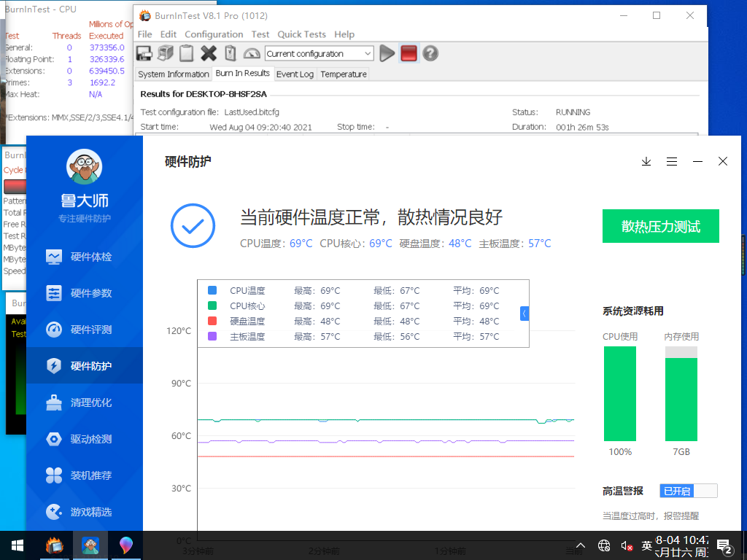Click the CPU温度 green color swatch
This screenshot has height=560, width=747.
click(x=212, y=290)
